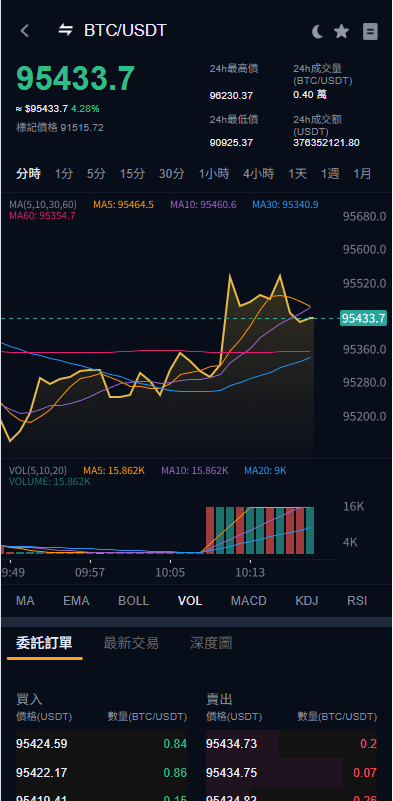This screenshot has height=801, width=393.
Task: Open the BTC/USDT pair title
Action: point(125,31)
